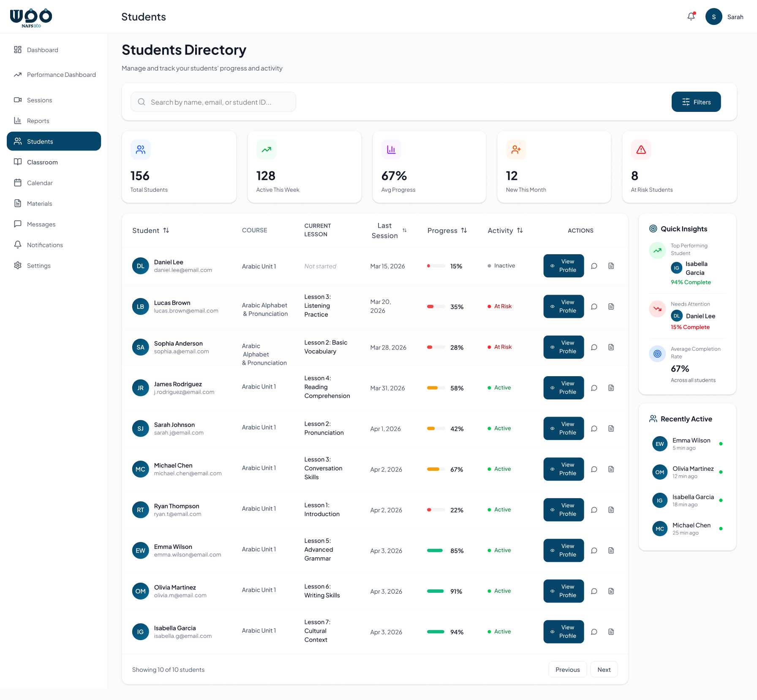Click message icon in Emma Wilson's row

tap(594, 551)
